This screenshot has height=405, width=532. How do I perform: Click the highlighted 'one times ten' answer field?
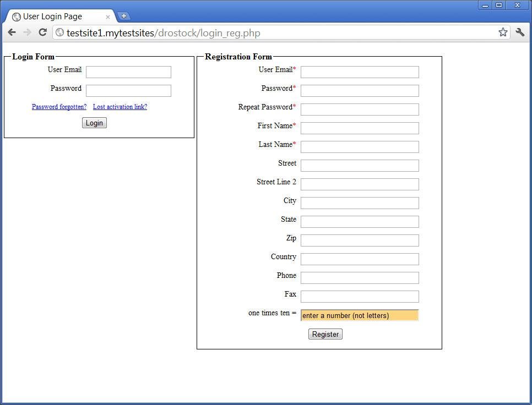coord(359,315)
